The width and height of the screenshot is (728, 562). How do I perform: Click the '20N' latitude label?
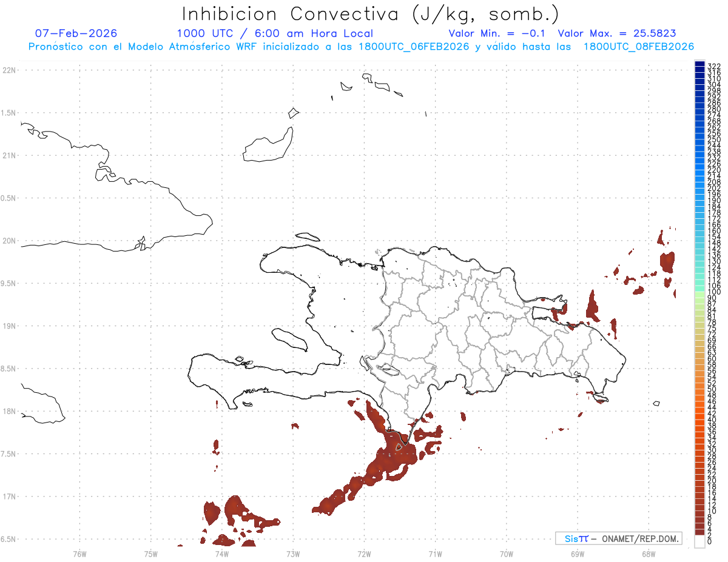coord(9,241)
